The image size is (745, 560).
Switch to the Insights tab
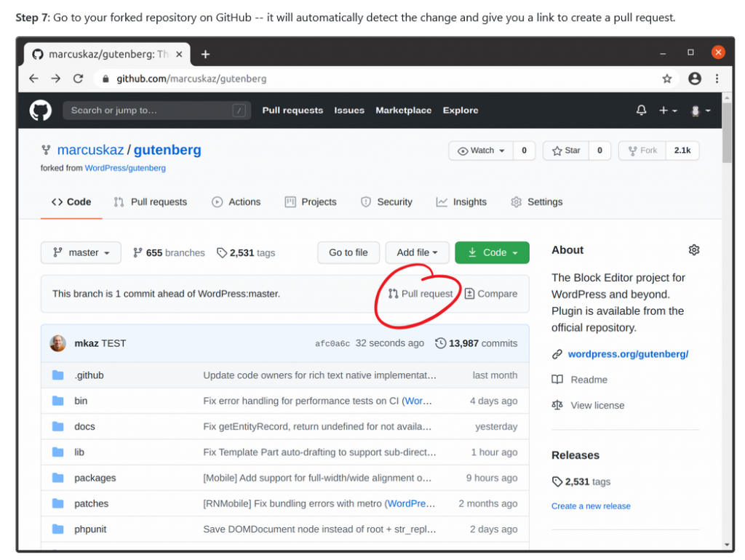(461, 202)
